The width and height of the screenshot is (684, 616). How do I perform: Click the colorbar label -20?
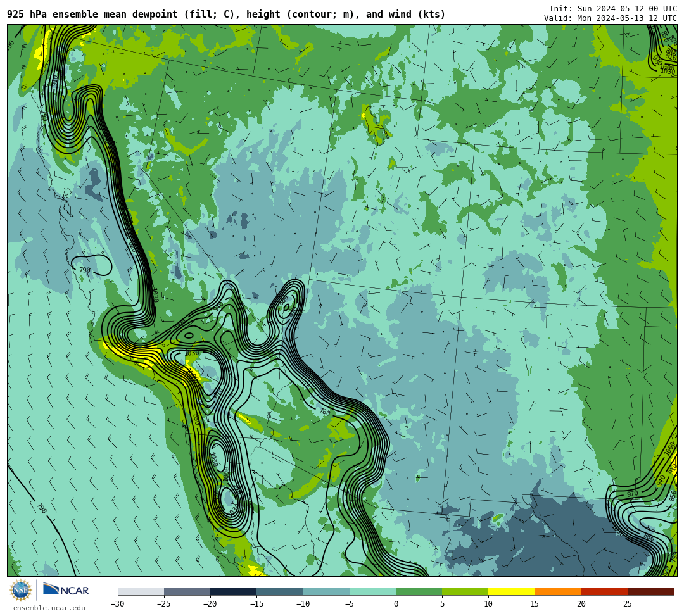coord(210,604)
